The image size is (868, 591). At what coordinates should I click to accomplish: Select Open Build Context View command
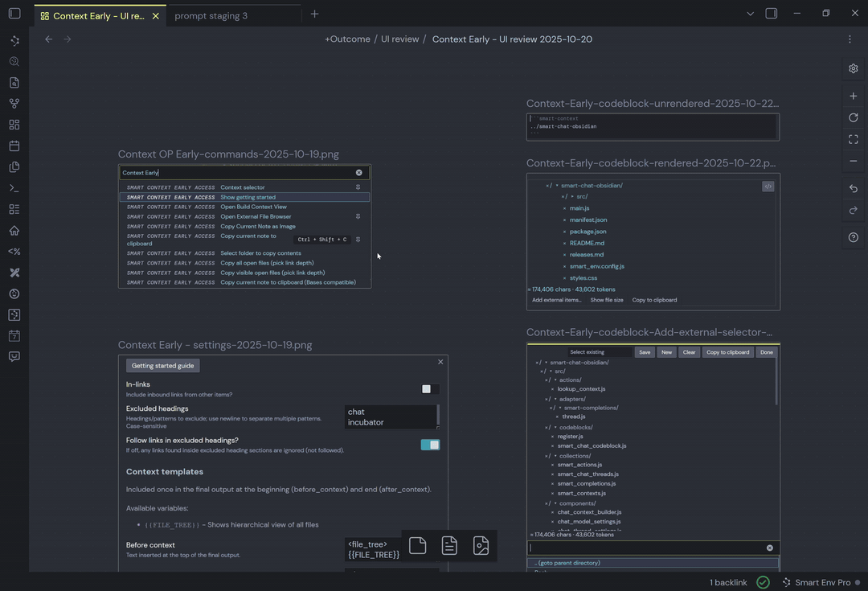pos(253,207)
